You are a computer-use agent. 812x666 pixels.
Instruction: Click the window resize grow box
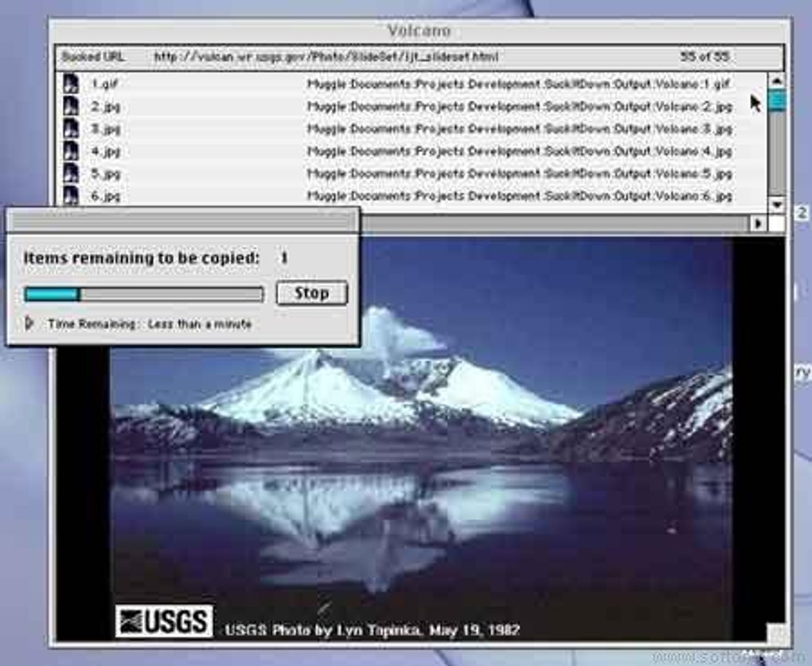[x=777, y=633]
